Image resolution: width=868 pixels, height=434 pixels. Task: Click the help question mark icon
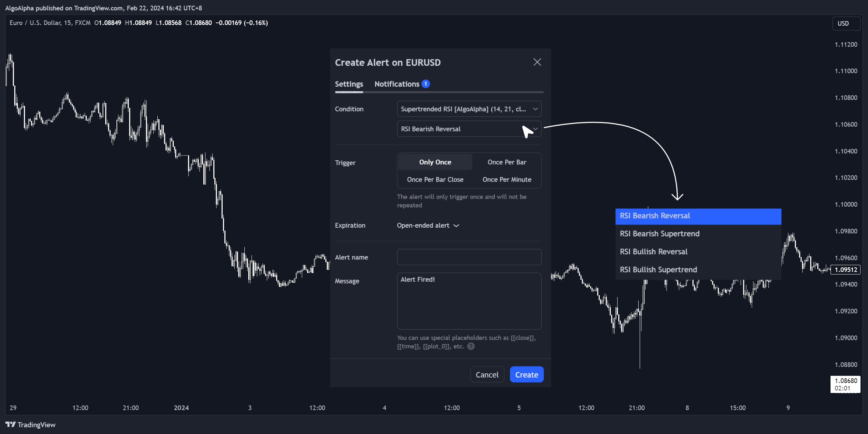coord(471,346)
